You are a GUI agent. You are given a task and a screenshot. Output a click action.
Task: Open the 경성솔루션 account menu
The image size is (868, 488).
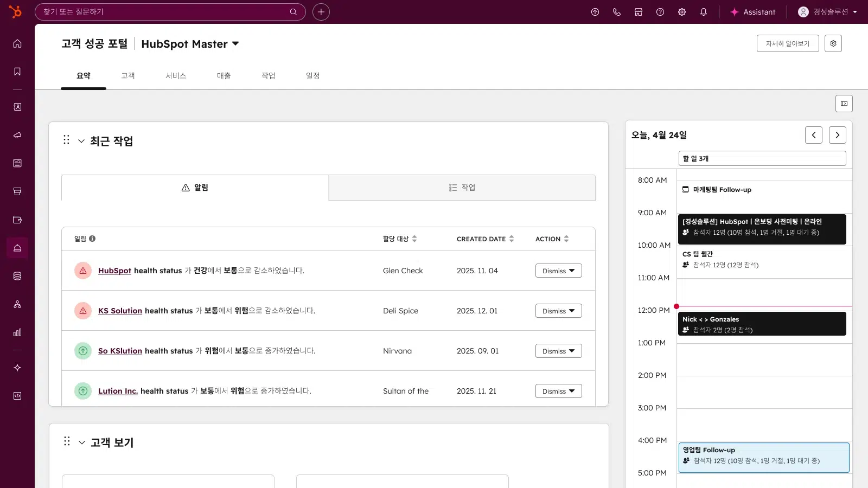827,12
